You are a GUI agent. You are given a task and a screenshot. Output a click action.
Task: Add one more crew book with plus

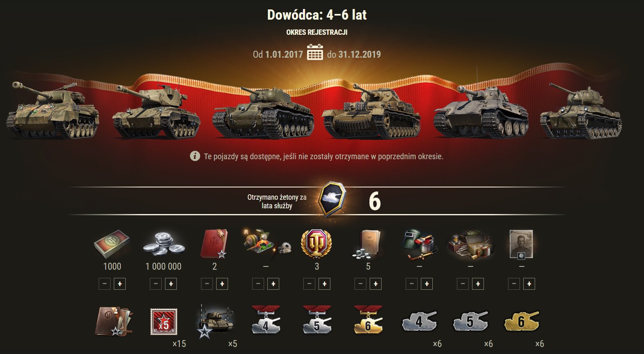(222, 284)
